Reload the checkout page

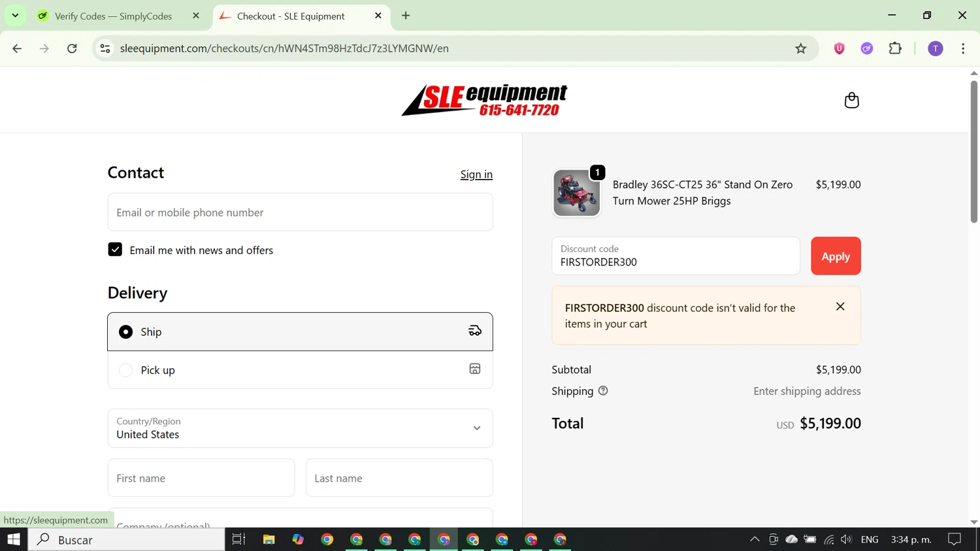point(72,48)
